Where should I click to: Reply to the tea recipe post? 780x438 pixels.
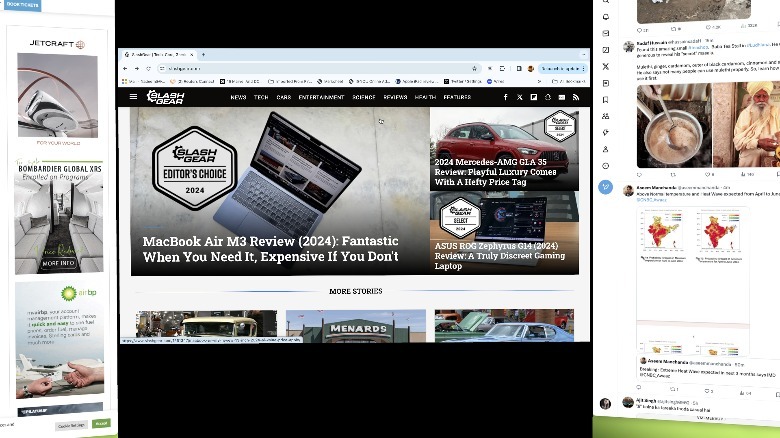(640, 175)
